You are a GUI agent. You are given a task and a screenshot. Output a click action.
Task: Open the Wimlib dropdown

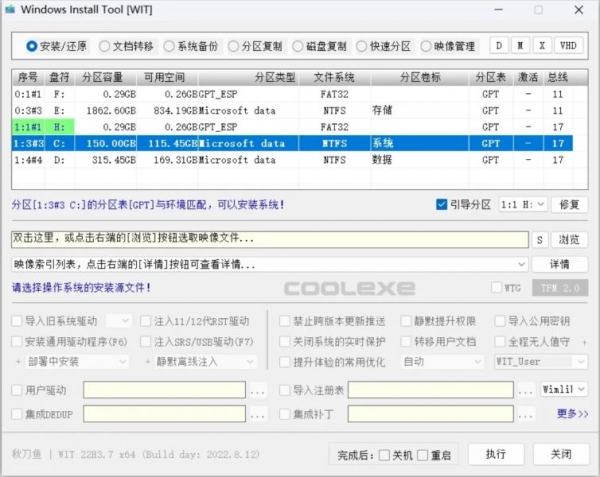click(x=564, y=389)
